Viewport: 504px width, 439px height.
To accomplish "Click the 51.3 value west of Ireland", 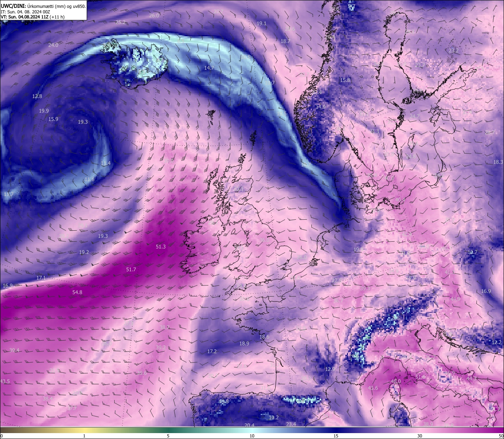I will [x=161, y=246].
